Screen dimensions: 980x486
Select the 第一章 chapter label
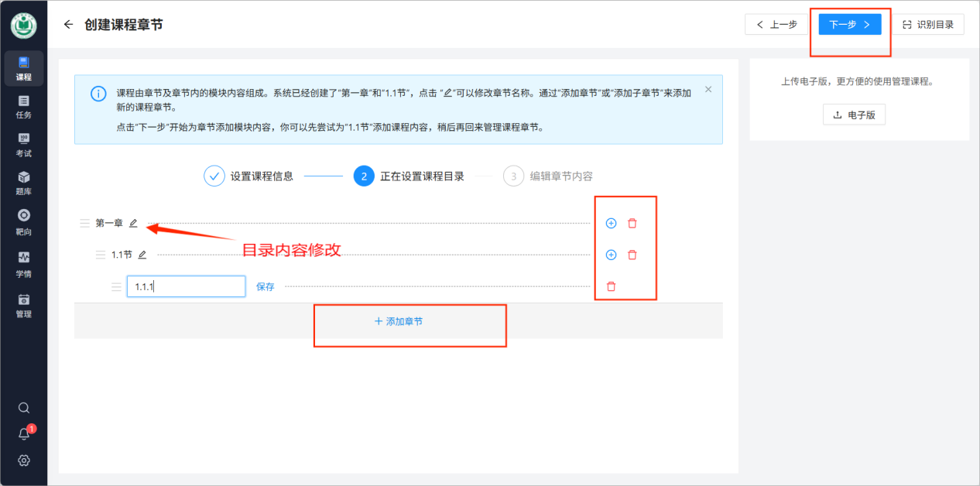point(109,223)
